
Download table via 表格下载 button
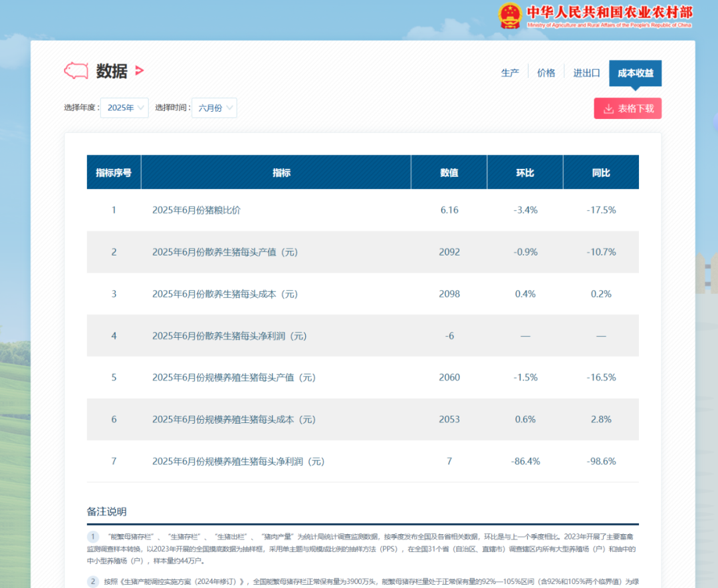[x=628, y=108]
